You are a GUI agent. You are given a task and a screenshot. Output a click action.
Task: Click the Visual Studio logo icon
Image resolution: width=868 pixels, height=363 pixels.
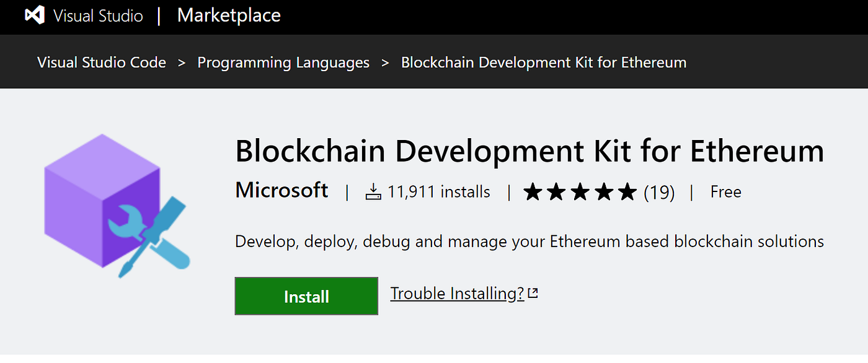coord(35,15)
